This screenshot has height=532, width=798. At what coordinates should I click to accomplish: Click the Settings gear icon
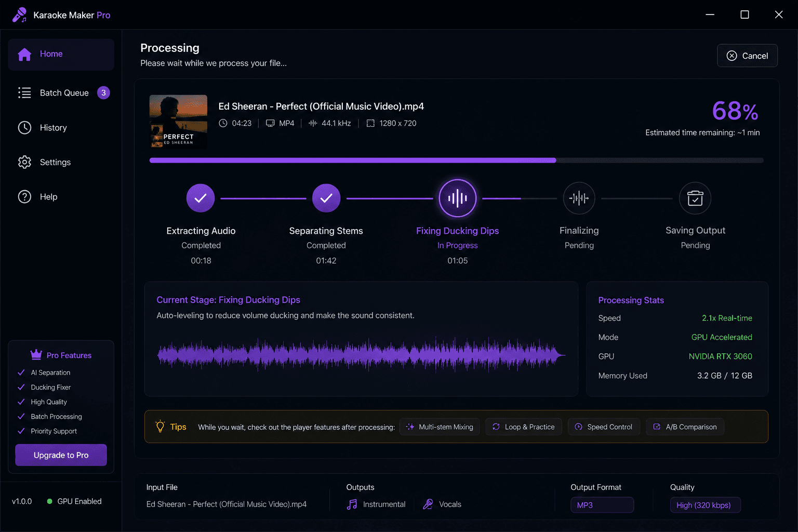pos(24,162)
